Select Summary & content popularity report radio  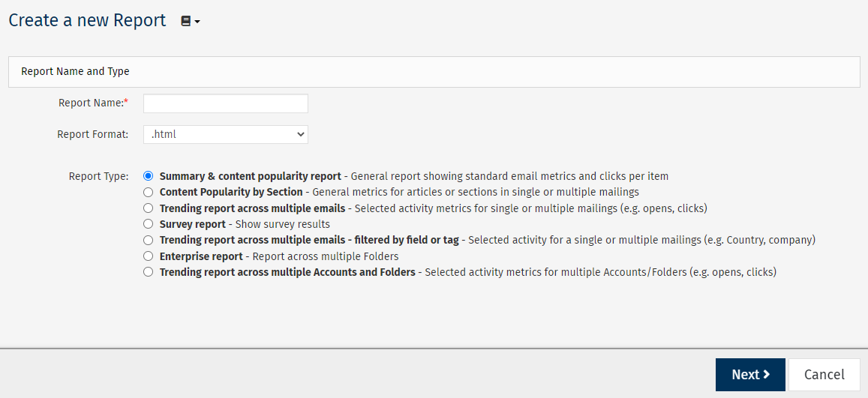[148, 176]
